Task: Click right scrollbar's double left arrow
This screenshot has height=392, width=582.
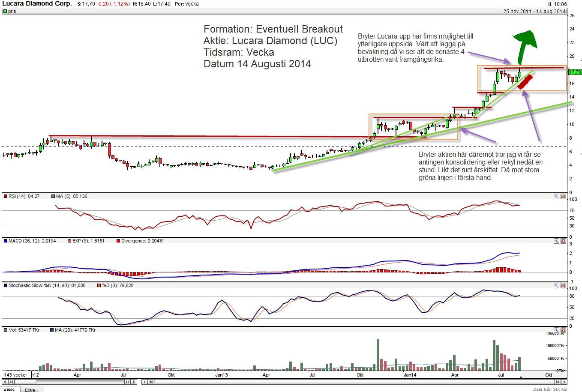Action: tap(151, 382)
